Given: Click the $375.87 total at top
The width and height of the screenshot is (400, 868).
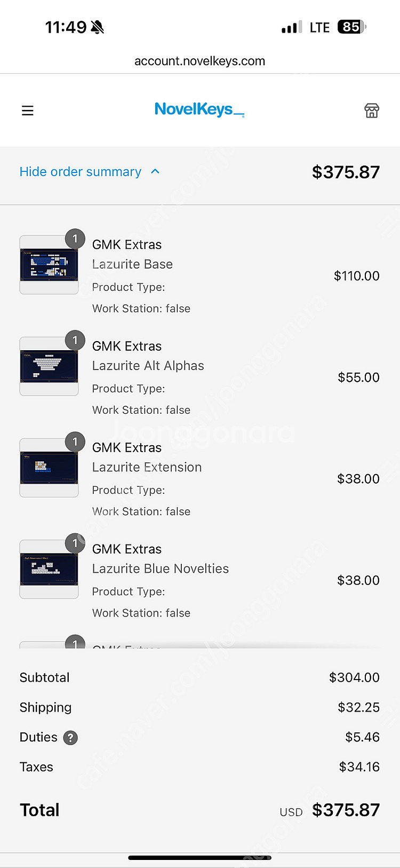Looking at the screenshot, I should coord(346,172).
